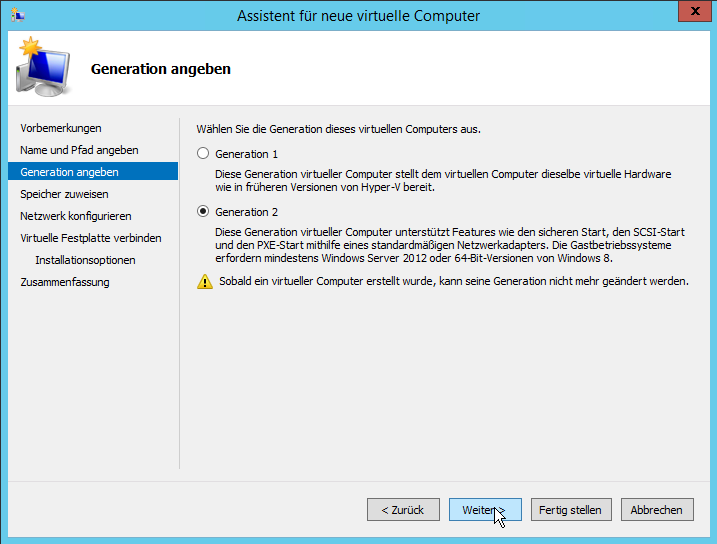Select the Generation 1 radio button
The width and height of the screenshot is (717, 544).
pos(204,154)
